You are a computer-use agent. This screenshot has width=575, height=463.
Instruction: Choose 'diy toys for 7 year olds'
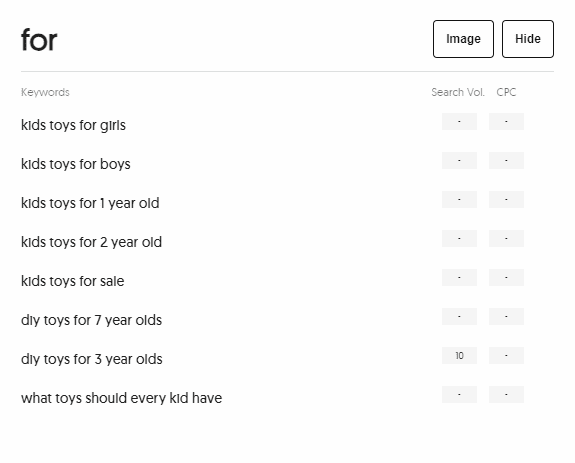(91, 320)
